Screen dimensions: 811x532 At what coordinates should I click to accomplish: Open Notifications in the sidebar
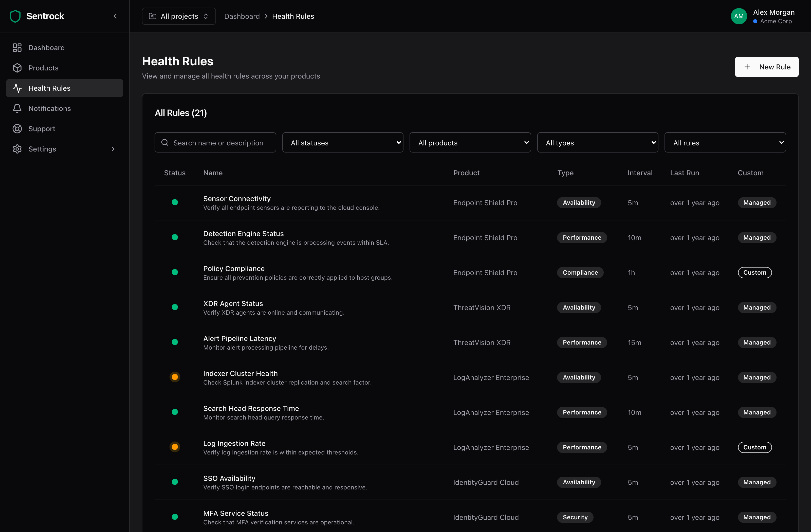pos(64,108)
